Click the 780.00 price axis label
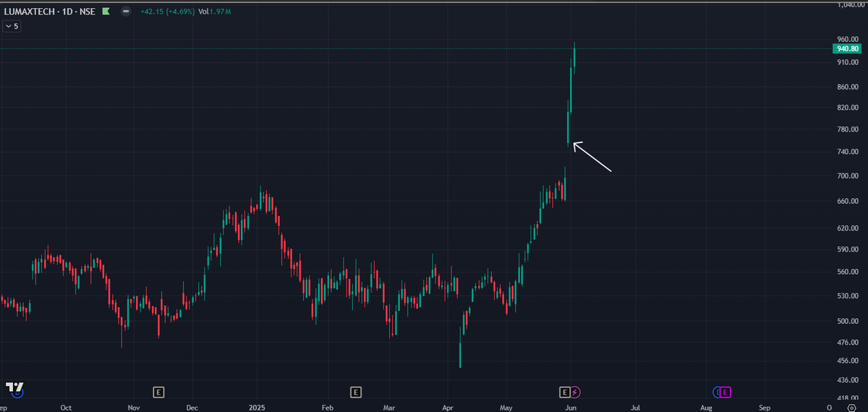The width and height of the screenshot is (868, 412). [847, 129]
